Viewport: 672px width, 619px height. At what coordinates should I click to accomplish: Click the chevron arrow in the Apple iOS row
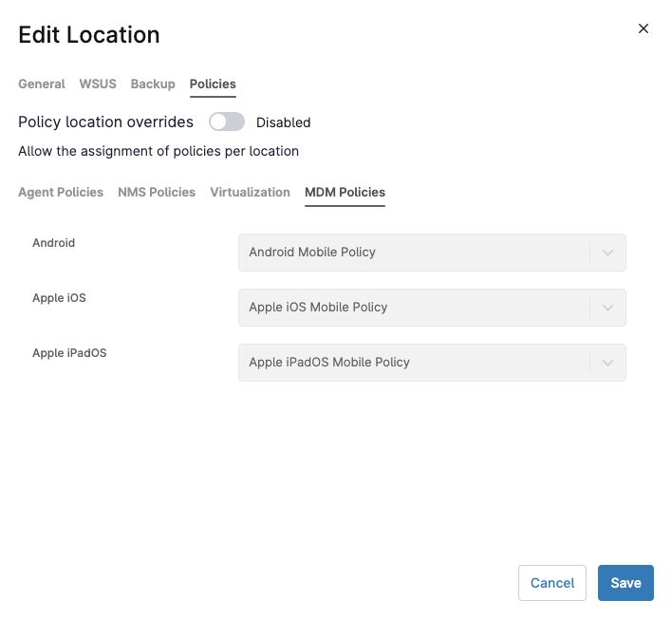point(608,308)
